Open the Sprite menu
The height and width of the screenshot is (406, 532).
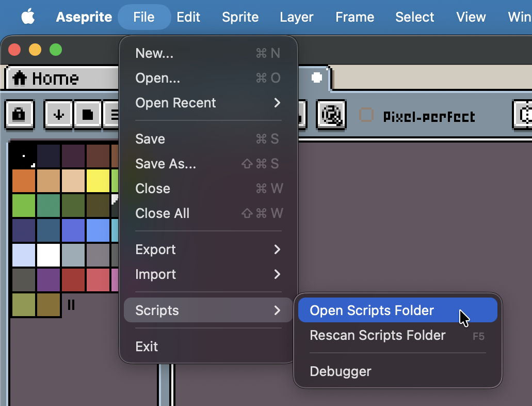240,17
